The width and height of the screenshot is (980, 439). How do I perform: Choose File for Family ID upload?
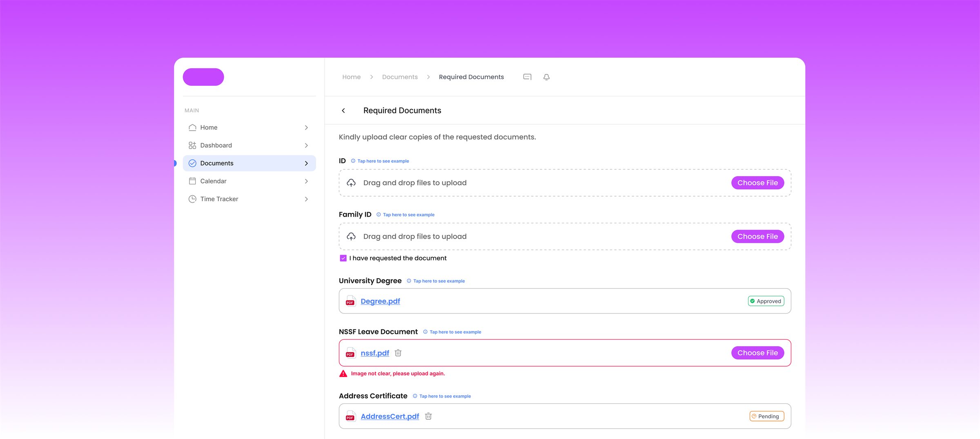pos(757,236)
